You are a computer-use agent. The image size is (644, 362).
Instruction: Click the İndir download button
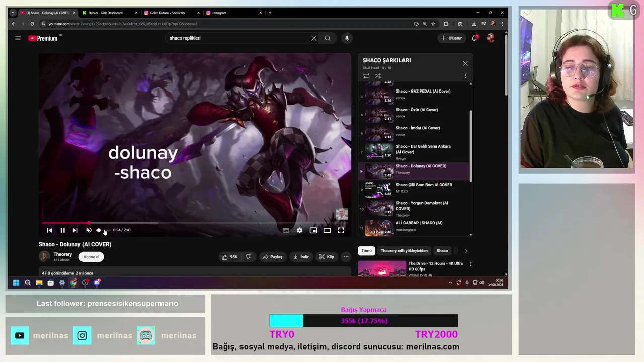301,257
